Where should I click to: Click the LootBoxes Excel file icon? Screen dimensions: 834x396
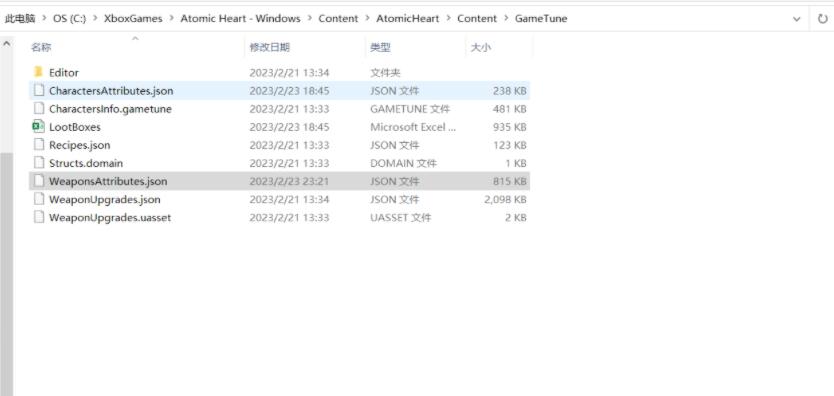(x=38, y=127)
